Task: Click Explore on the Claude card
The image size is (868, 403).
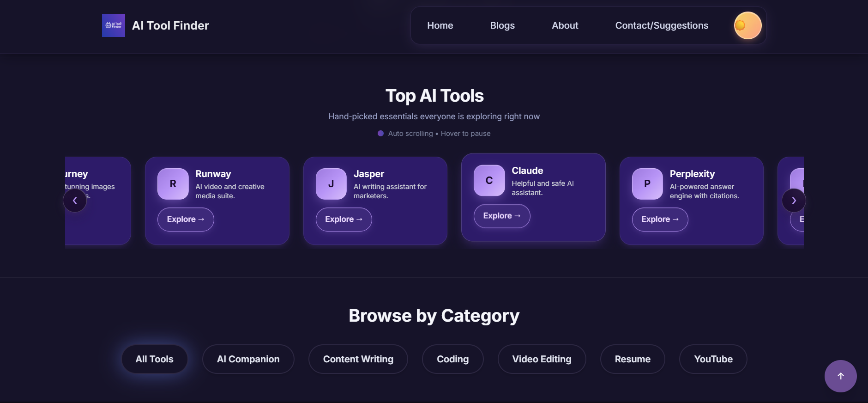Action: 502,216
